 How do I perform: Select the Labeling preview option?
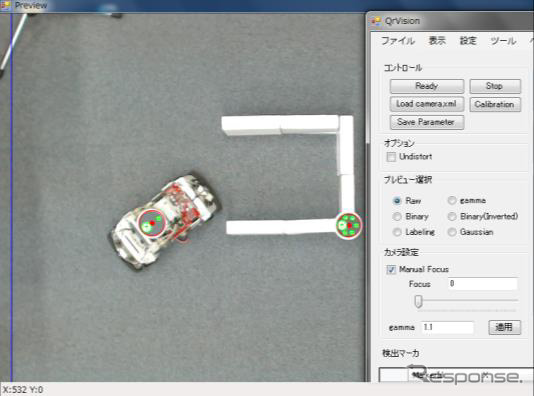[397, 232]
